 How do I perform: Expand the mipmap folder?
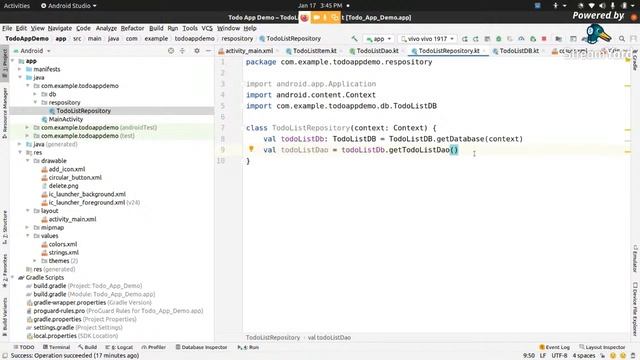[27, 227]
